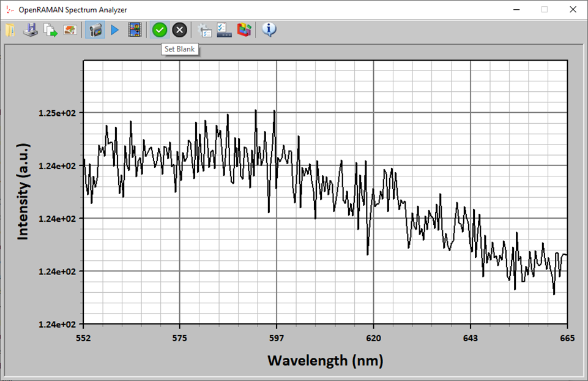Screen dimensions: 588x381
Task: Click the yellow folder open icon
Action: (10, 29)
